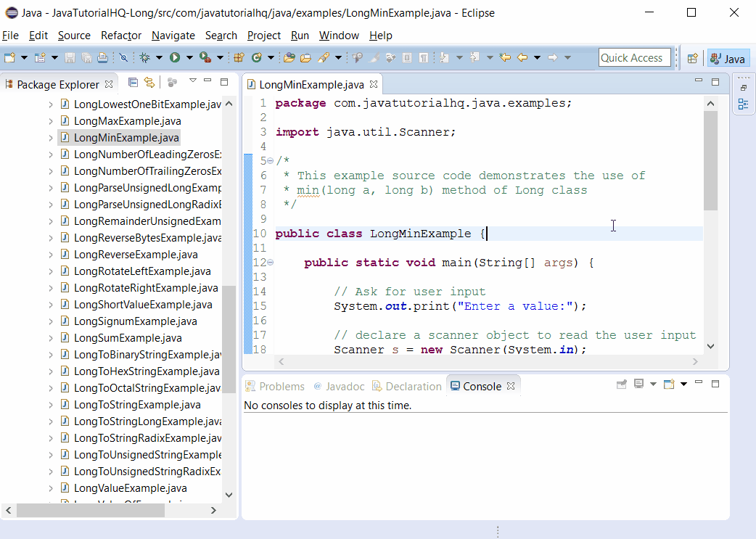Click inside the Quick Access field
756x539 pixels.
pos(635,57)
